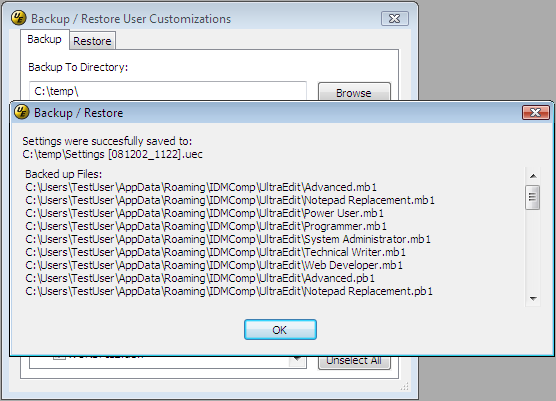Confirm the message with the OK button
The height and width of the screenshot is (401, 556).
280,330
